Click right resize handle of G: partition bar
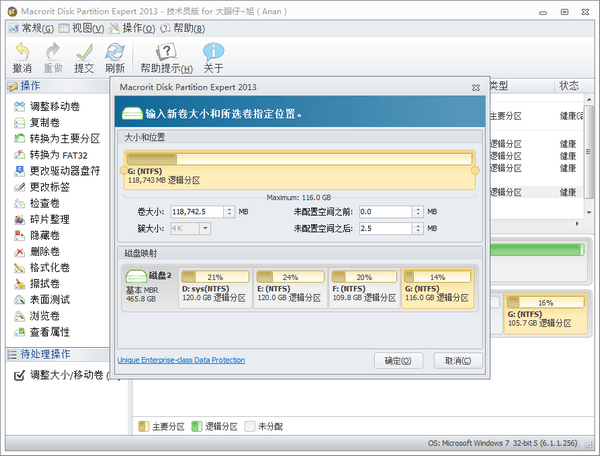This screenshot has height=456, width=600. click(x=475, y=170)
